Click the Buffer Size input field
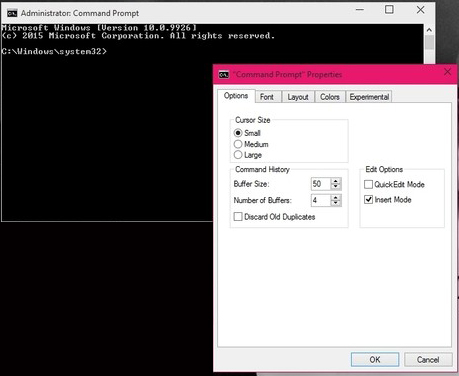This screenshot has height=376, width=459. [321, 184]
